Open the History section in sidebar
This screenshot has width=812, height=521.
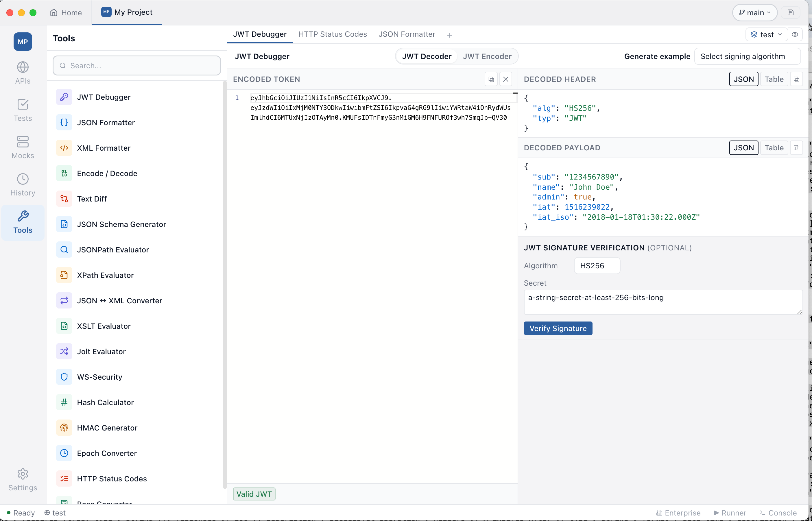pos(23,184)
